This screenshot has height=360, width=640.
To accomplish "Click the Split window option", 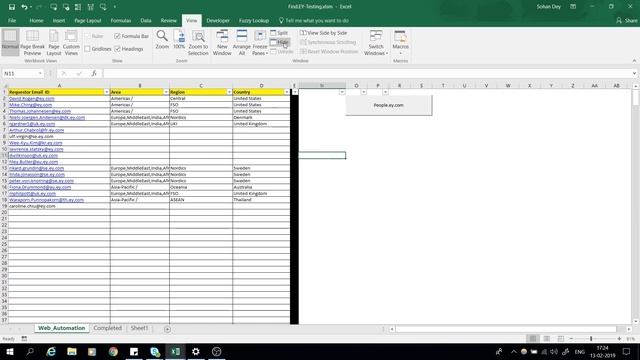I will (x=279, y=33).
